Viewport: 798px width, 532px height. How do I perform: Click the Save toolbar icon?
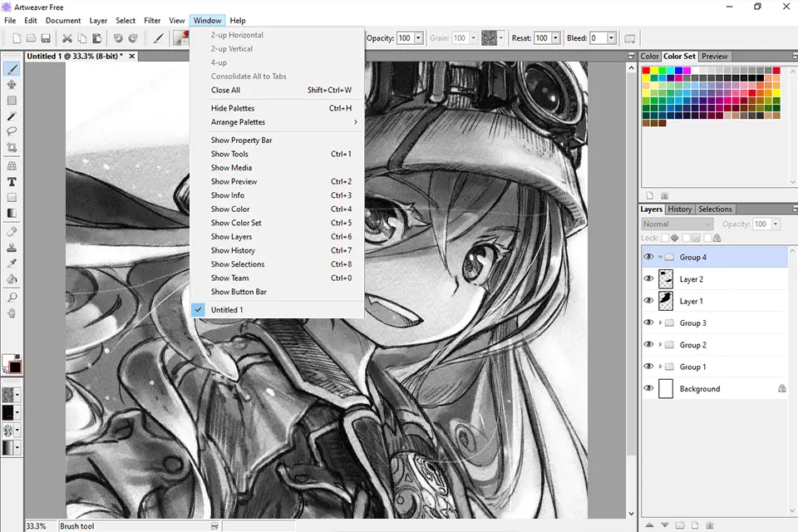click(x=46, y=38)
